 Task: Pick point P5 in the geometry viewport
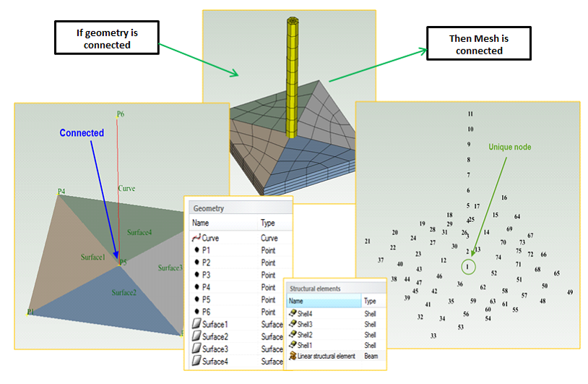click(x=120, y=262)
